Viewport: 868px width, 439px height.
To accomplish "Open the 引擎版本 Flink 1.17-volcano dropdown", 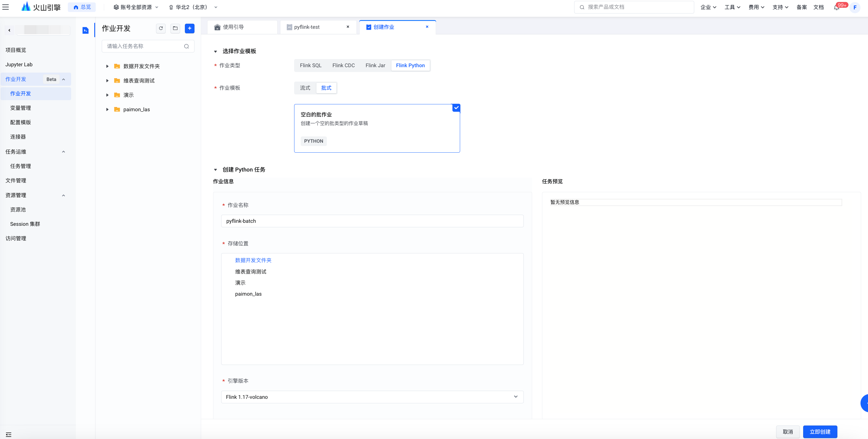I will (372, 397).
